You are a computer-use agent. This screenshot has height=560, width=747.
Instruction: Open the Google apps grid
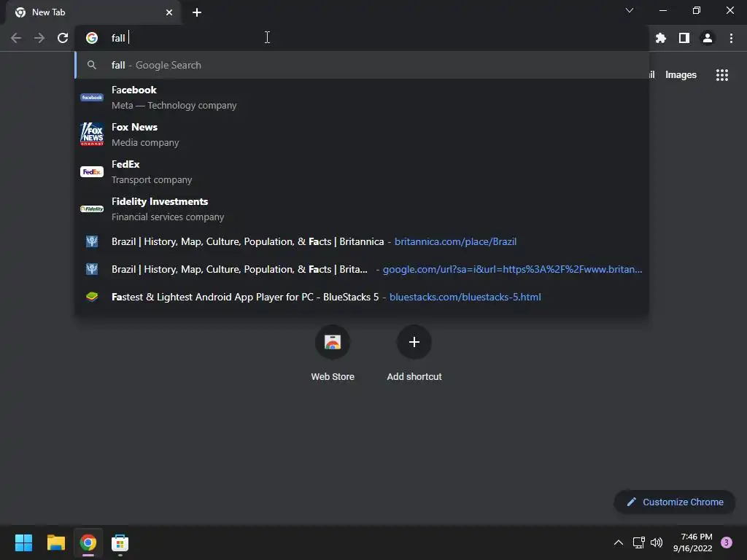(722, 75)
